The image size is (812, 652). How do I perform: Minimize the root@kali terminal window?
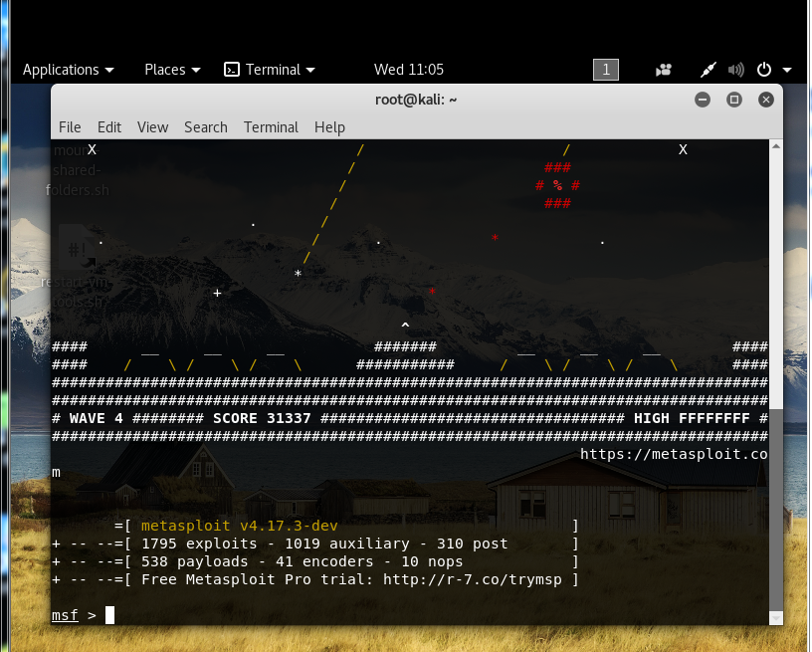pyautogui.click(x=703, y=100)
